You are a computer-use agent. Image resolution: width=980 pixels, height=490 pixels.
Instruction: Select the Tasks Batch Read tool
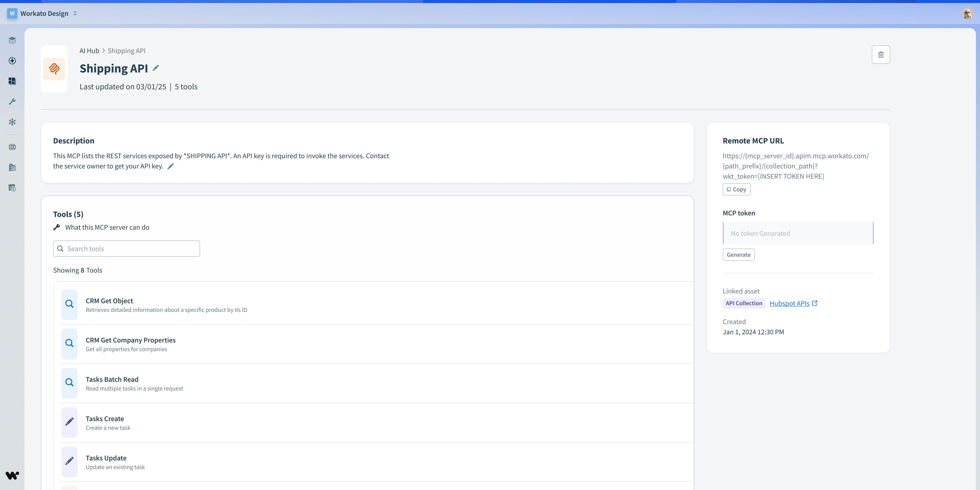[x=112, y=380]
